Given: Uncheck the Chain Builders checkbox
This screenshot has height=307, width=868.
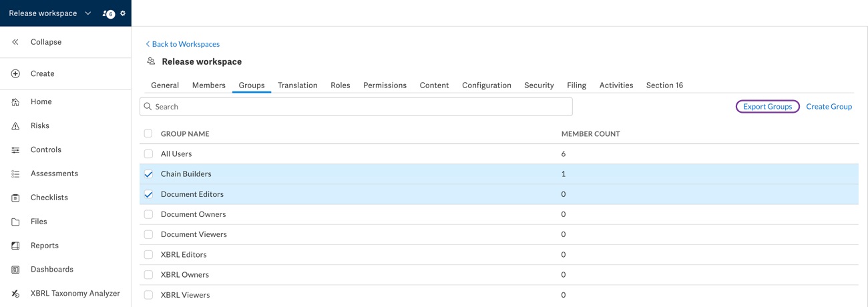Looking at the screenshot, I should tap(148, 174).
